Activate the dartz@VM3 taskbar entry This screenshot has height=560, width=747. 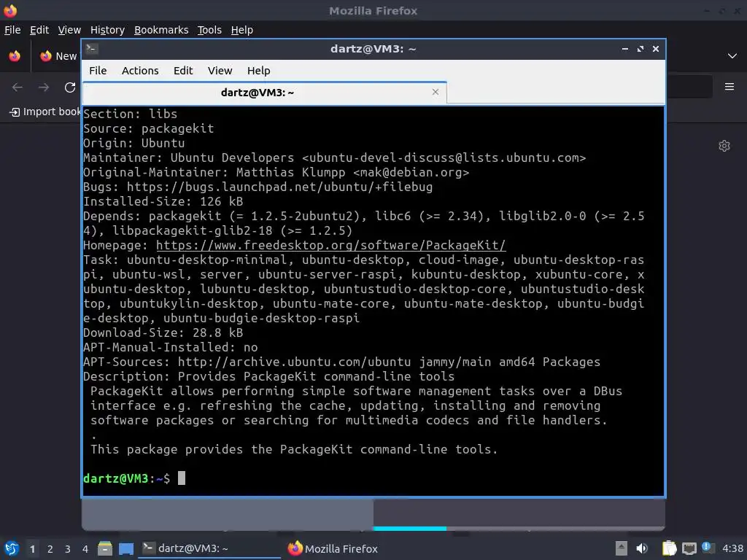tap(209, 548)
